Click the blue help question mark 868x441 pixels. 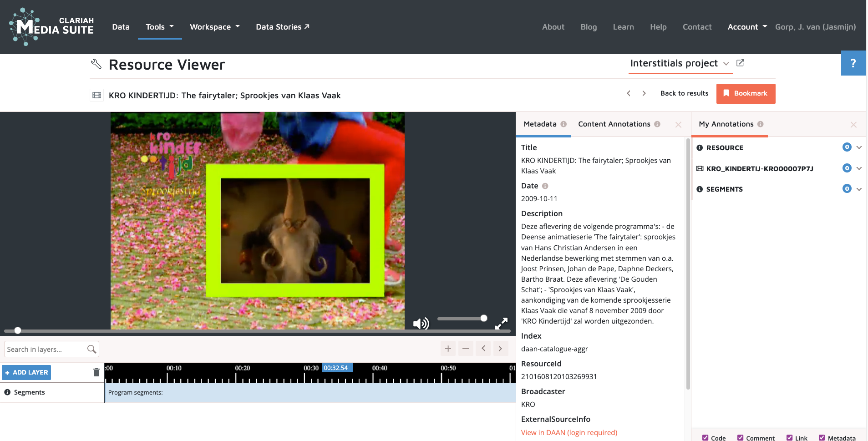(x=853, y=63)
